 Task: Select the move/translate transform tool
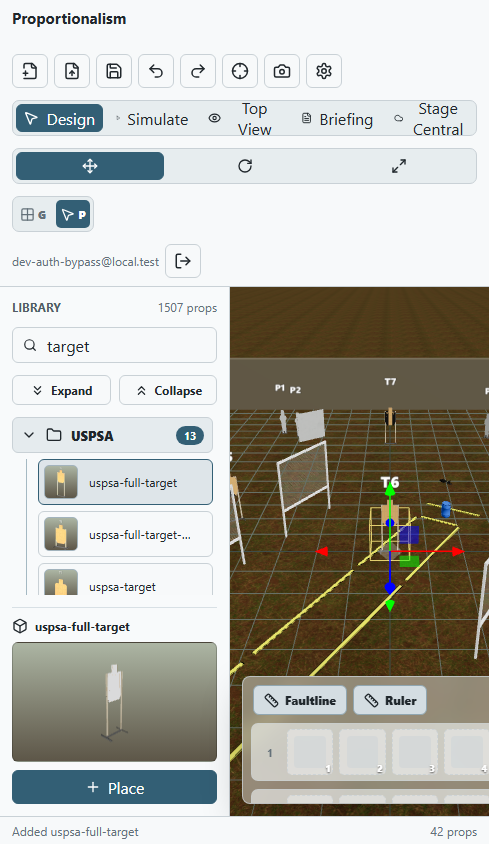coord(90,166)
